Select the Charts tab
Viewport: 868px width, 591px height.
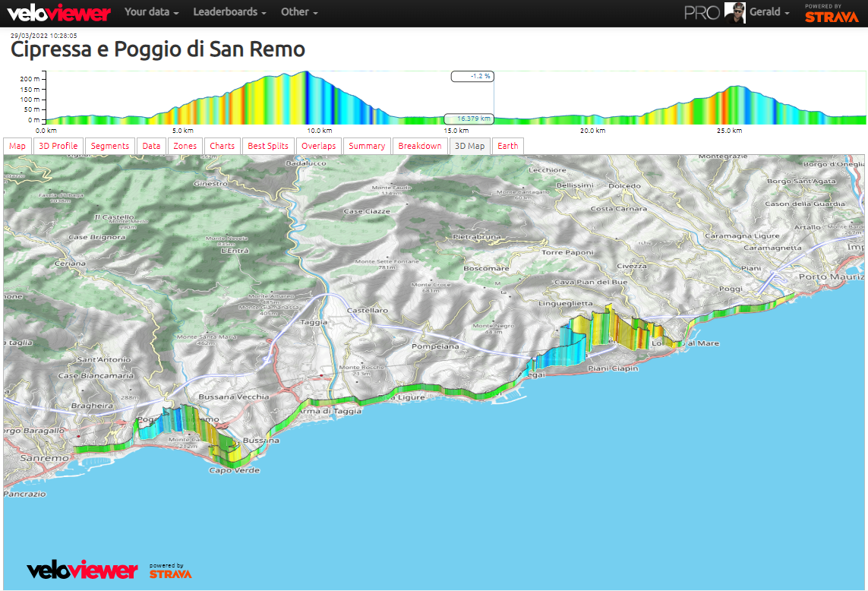(222, 146)
